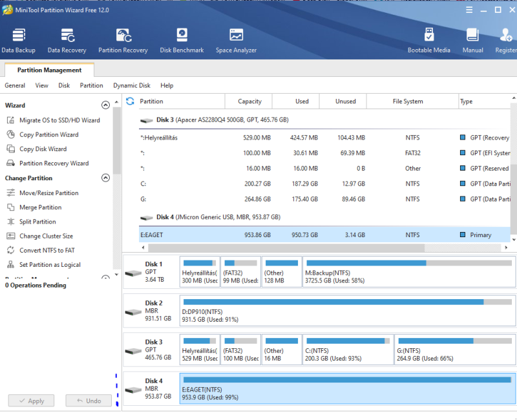The image size is (517, 420).
Task: Select the Disk 4 drive icon in disk map
Action: tap(133, 390)
